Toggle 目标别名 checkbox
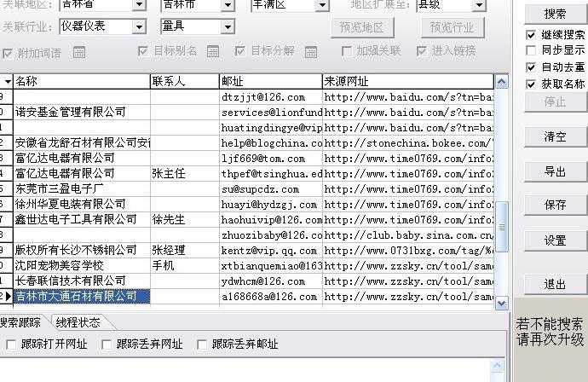588x382 pixels. coord(143,50)
